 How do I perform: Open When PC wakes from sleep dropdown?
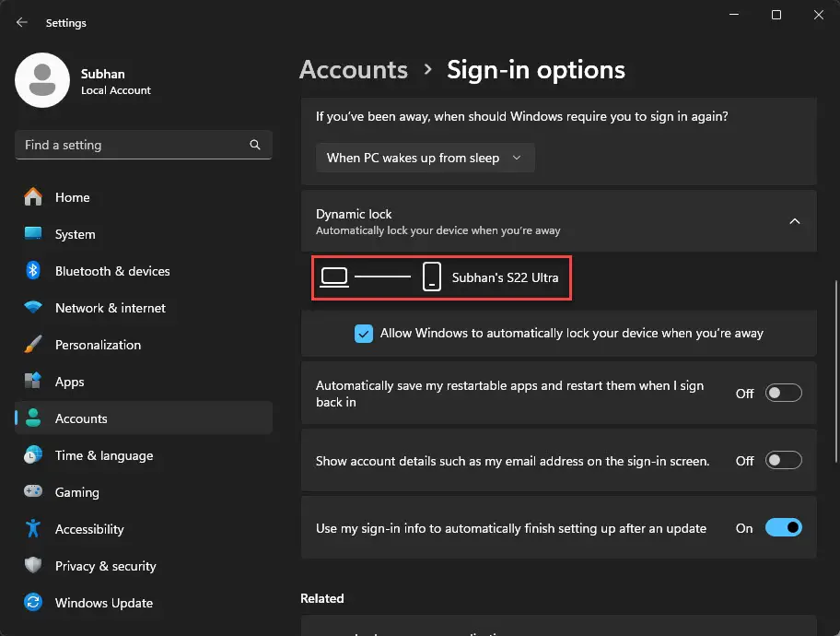coord(426,159)
